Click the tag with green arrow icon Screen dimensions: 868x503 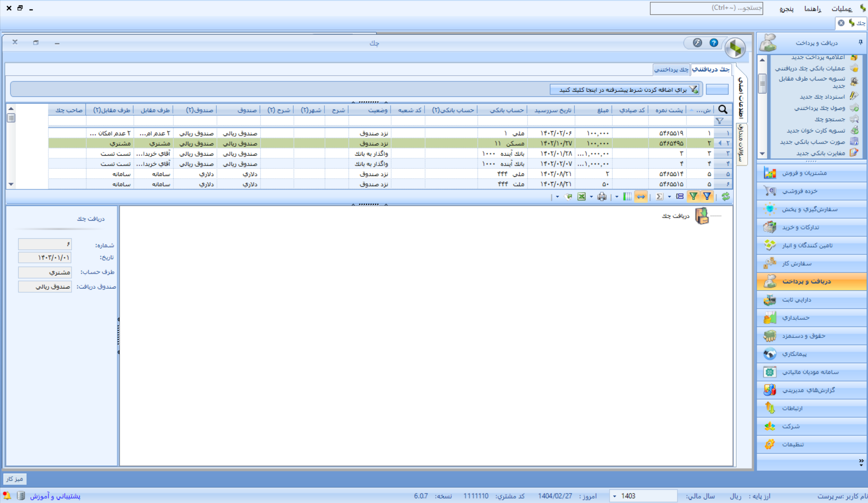point(568,196)
